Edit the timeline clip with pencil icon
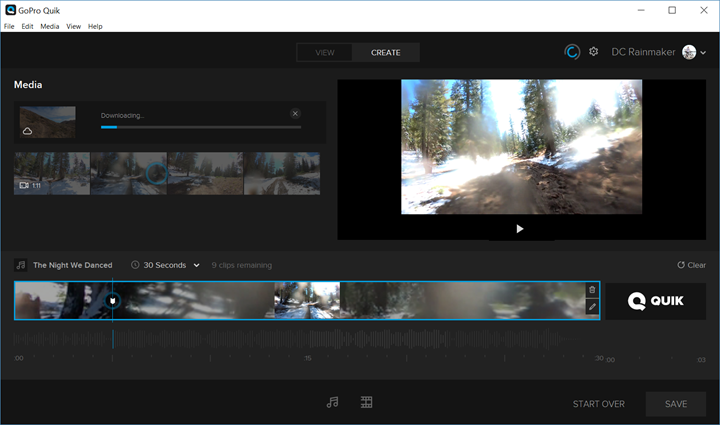This screenshot has height=425, width=720. (x=592, y=307)
